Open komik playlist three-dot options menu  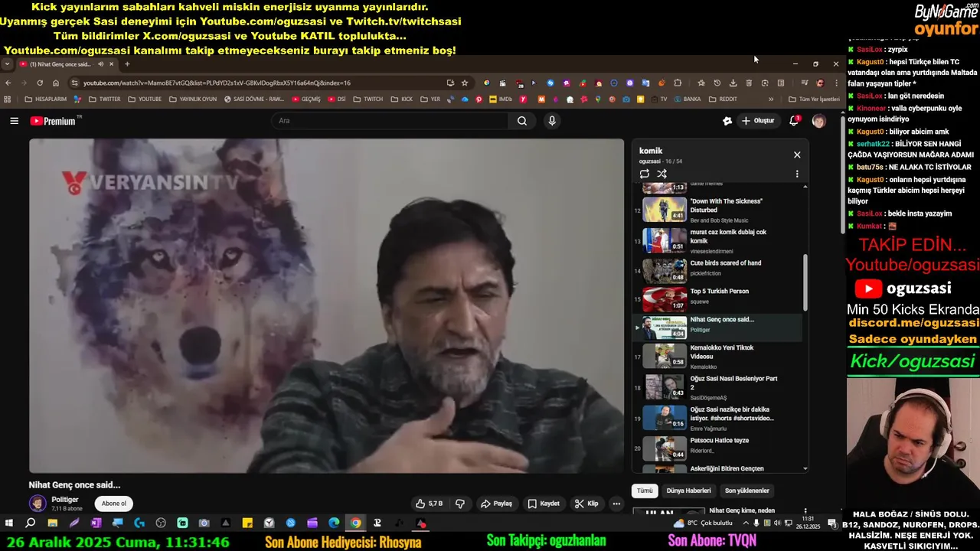click(797, 174)
